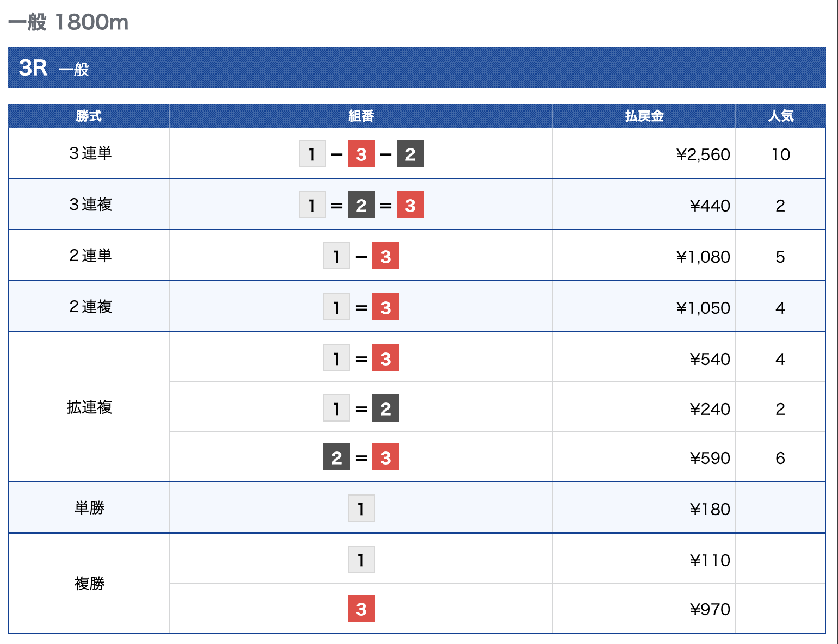Click the dark 2 badge in the 3連単 row
Screen dimensions: 838x644
(x=410, y=154)
